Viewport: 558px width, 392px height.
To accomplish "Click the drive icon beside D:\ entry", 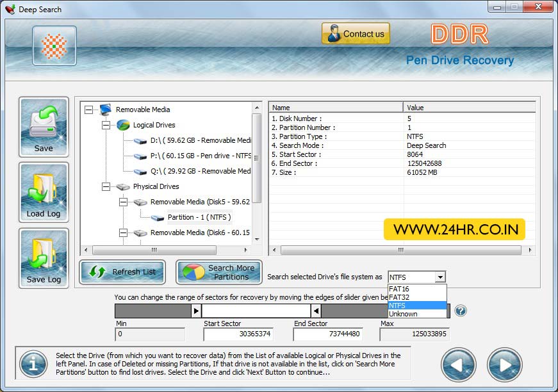I will click(140, 141).
